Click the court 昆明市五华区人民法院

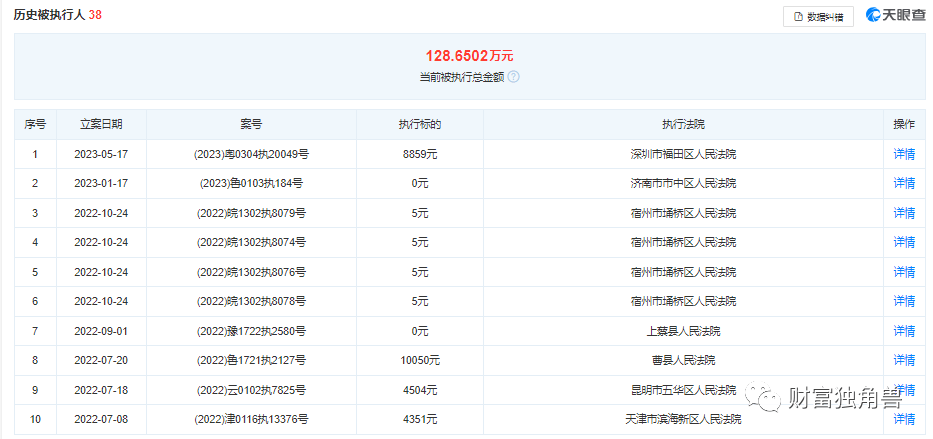[x=683, y=390]
